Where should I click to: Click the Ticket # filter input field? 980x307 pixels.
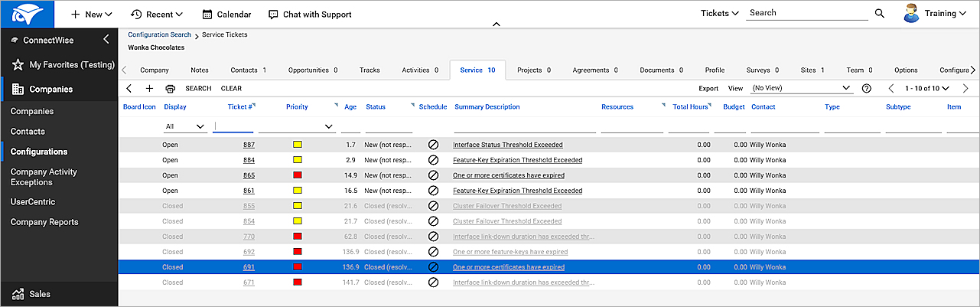tap(233, 126)
